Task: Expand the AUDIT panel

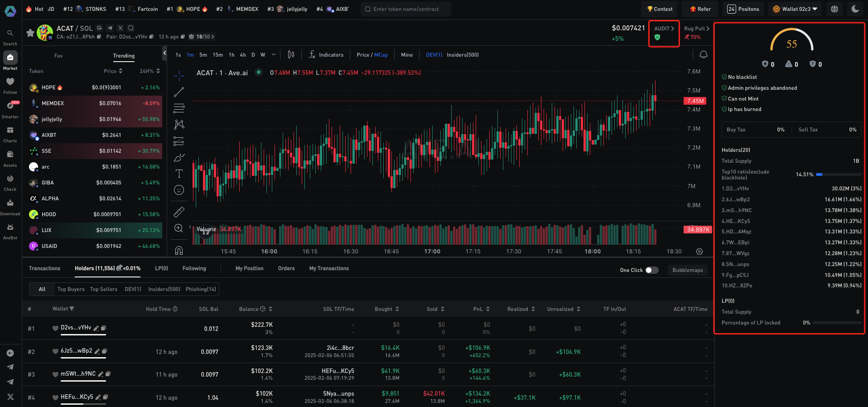Action: [x=664, y=29]
